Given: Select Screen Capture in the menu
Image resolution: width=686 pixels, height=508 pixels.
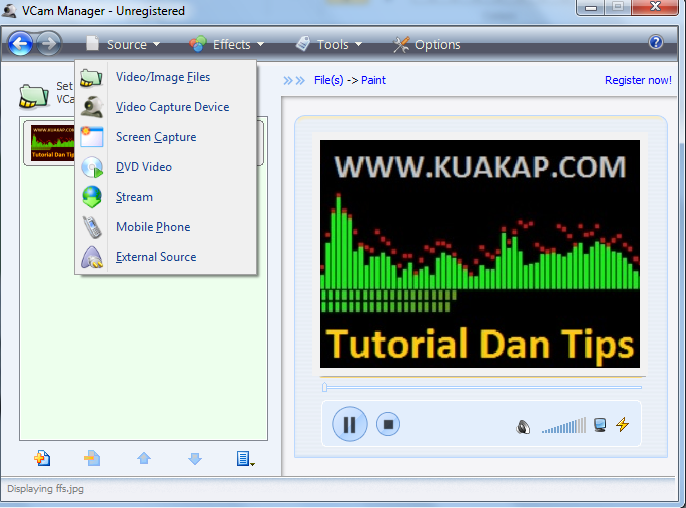Looking at the screenshot, I should pos(165,137).
